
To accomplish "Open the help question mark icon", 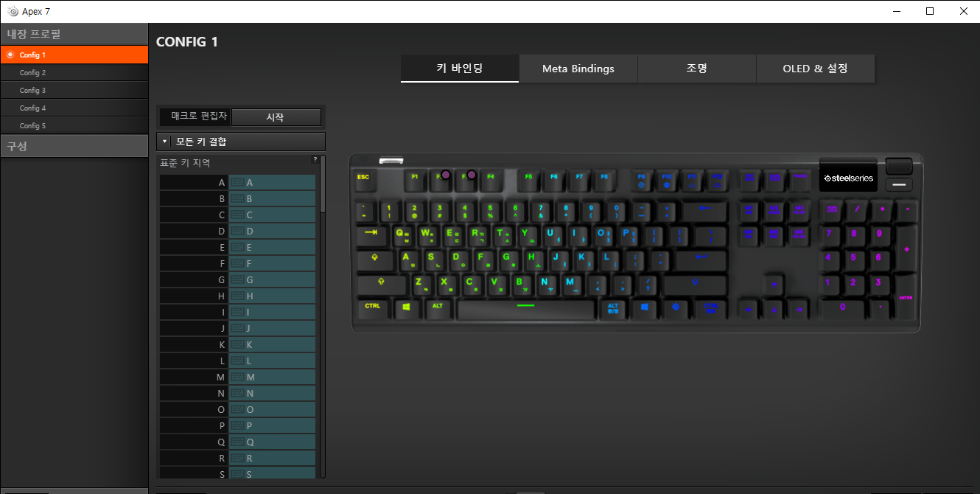I will coord(315,159).
